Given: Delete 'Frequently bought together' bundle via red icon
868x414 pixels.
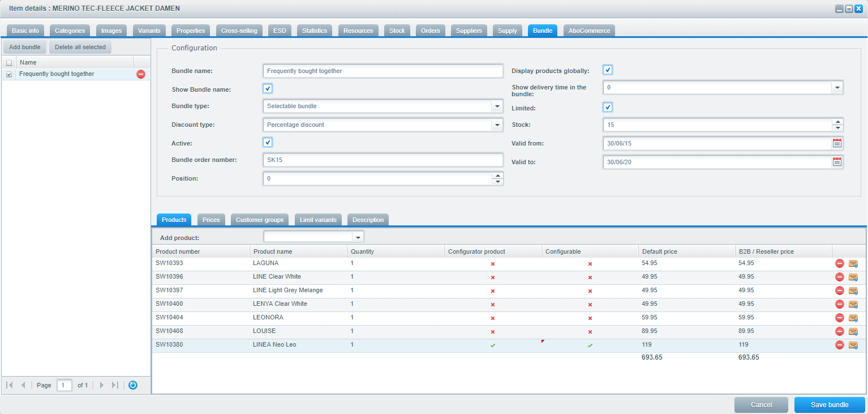Looking at the screenshot, I should 141,74.
